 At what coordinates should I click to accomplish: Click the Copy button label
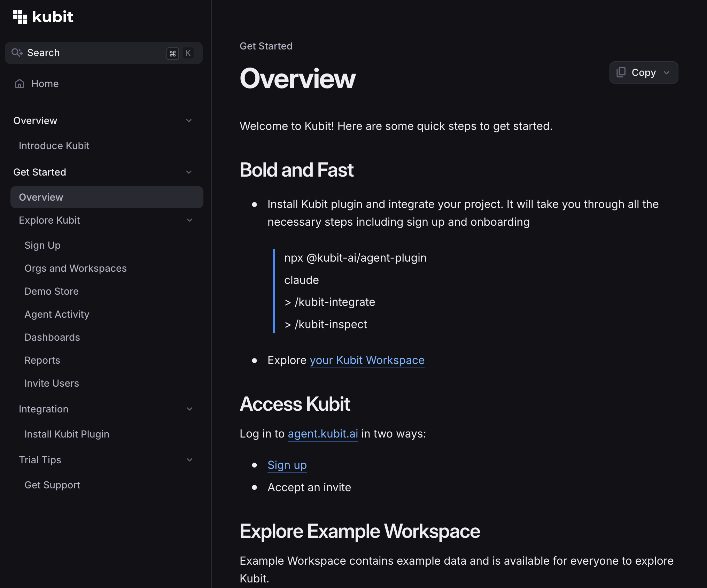coord(644,72)
